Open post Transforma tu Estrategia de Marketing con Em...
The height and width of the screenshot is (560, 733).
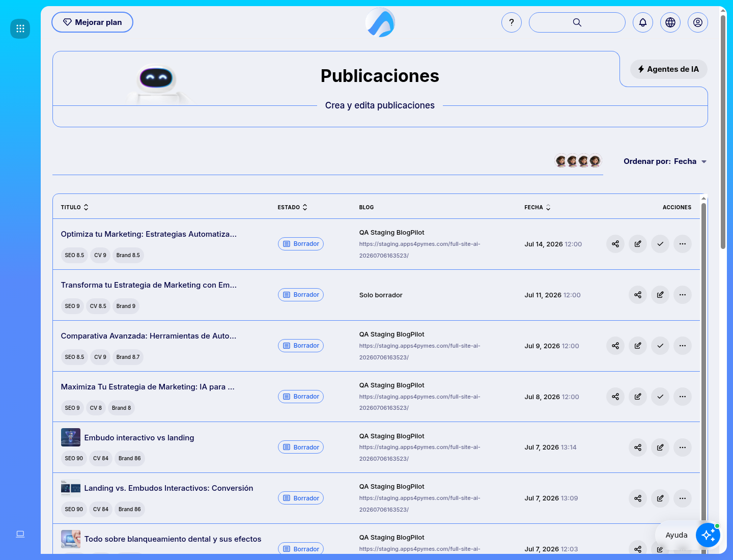[x=149, y=285]
